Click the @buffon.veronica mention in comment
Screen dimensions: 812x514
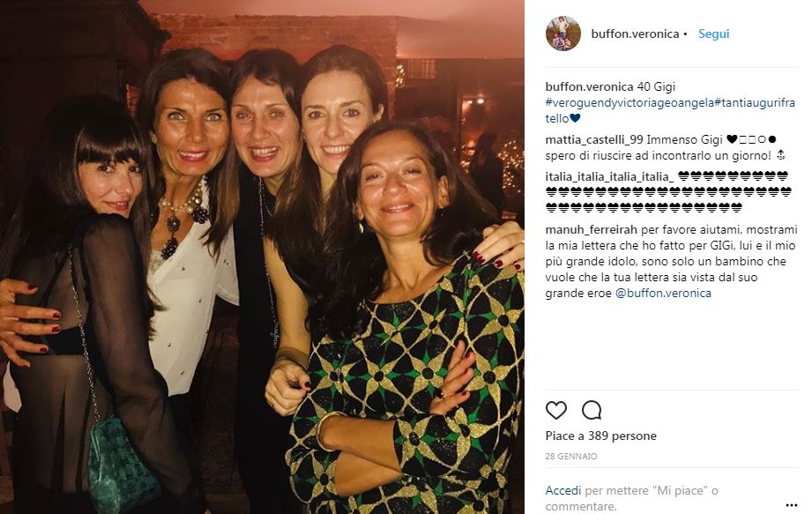pyautogui.click(x=662, y=293)
